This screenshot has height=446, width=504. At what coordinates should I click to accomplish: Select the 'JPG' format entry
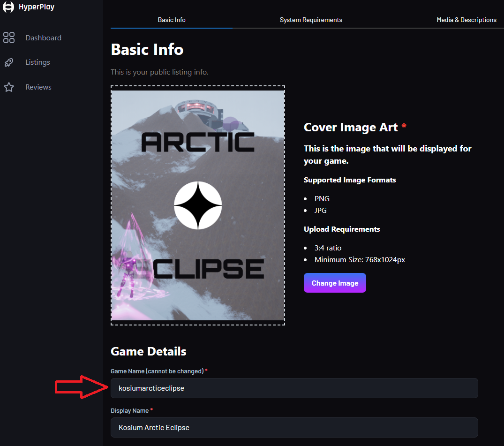321,211
